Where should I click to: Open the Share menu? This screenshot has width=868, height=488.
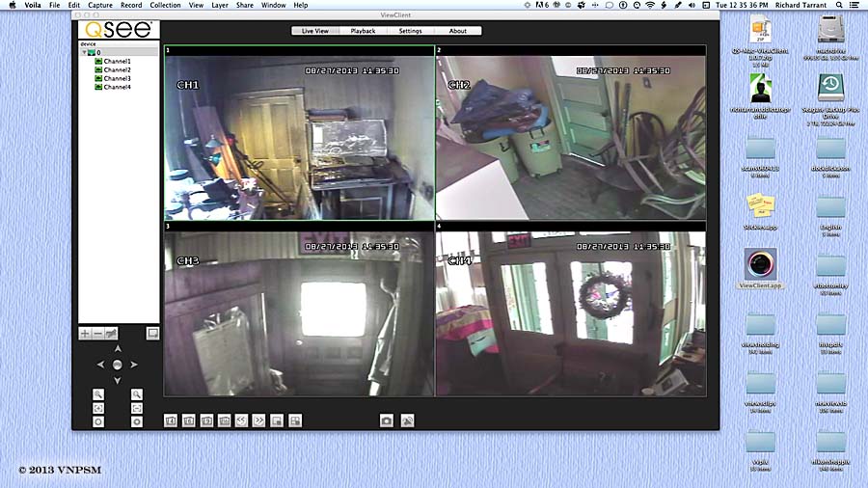pyautogui.click(x=245, y=5)
